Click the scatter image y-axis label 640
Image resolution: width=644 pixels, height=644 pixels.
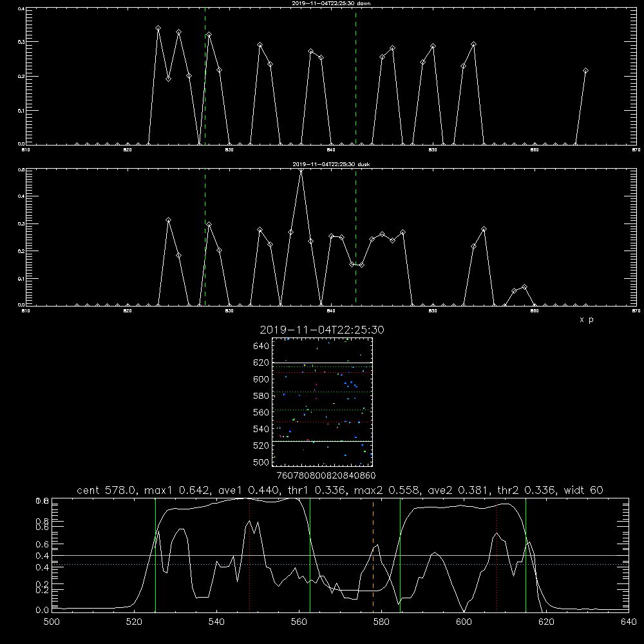pyautogui.click(x=261, y=346)
